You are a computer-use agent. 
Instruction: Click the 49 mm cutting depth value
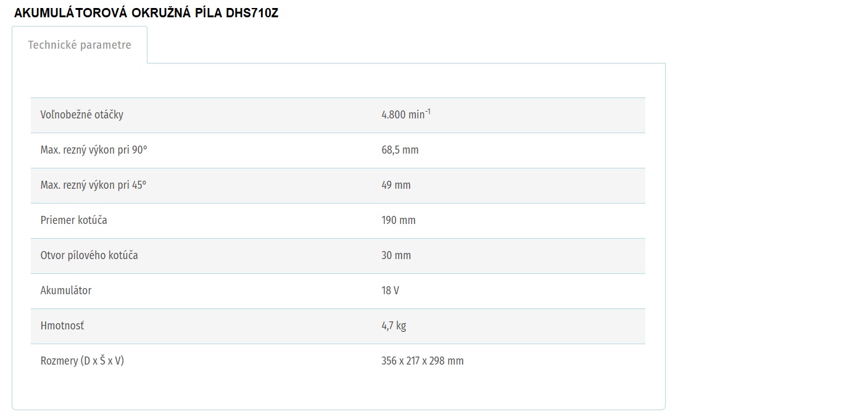tap(396, 185)
